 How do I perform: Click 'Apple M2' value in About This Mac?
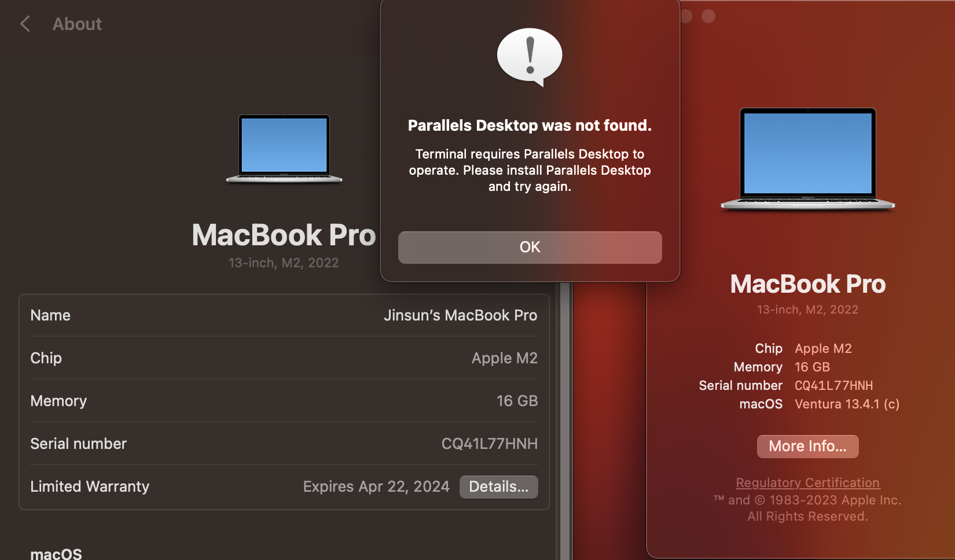pyautogui.click(x=823, y=348)
